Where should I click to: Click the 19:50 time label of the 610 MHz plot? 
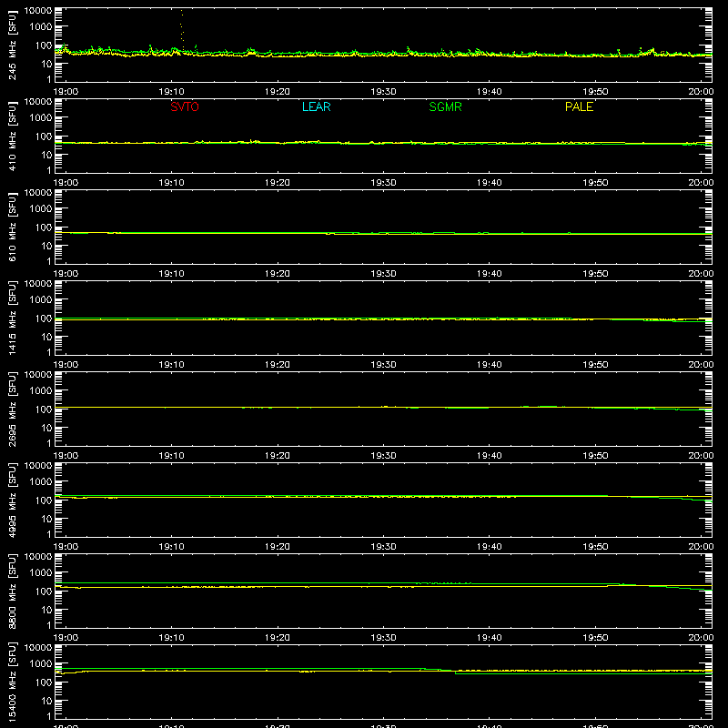595,274
